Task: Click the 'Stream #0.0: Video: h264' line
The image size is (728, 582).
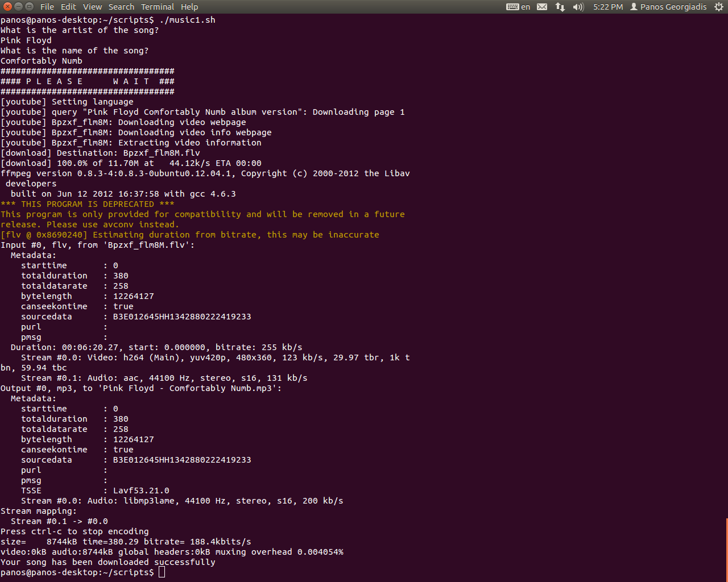Action: [x=216, y=357]
